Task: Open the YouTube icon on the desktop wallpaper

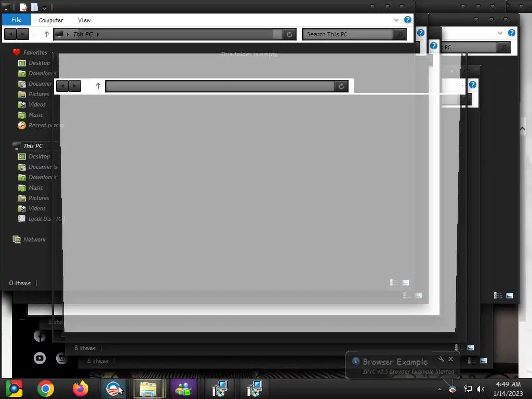Action: pyautogui.click(x=39, y=358)
